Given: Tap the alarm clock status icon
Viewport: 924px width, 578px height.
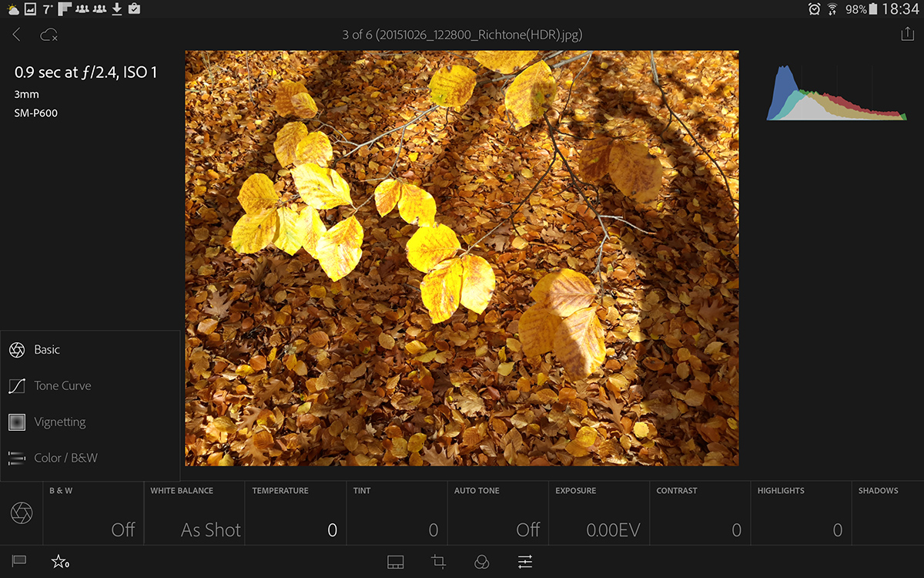Looking at the screenshot, I should (x=815, y=9).
